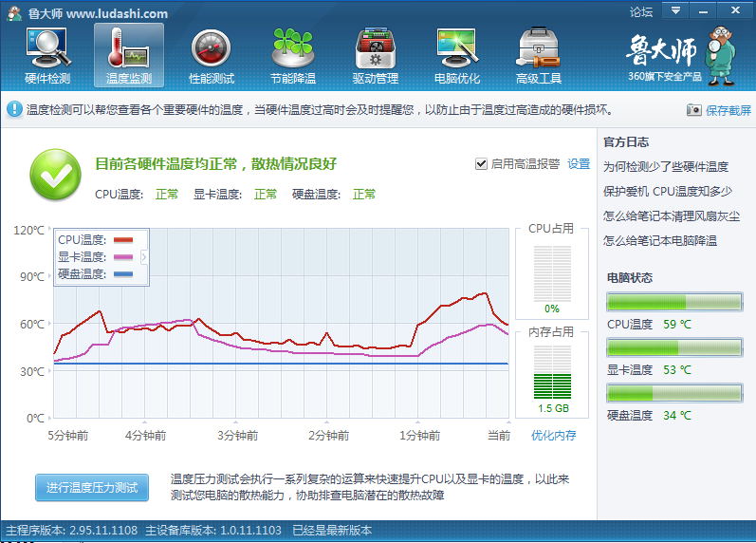The width and height of the screenshot is (756, 543).
Task: Click the 内存占用 1.5 GB meter
Action: pyautogui.click(x=552, y=372)
